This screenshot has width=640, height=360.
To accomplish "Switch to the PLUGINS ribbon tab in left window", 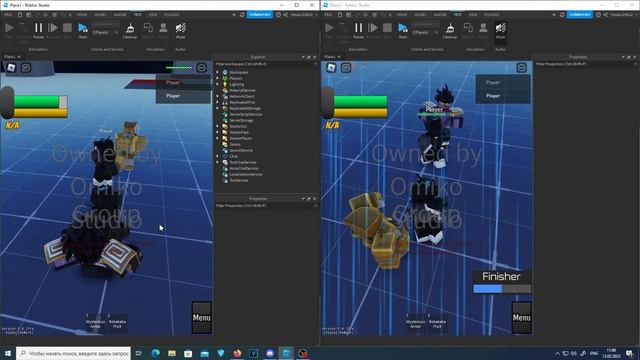I will [171, 15].
